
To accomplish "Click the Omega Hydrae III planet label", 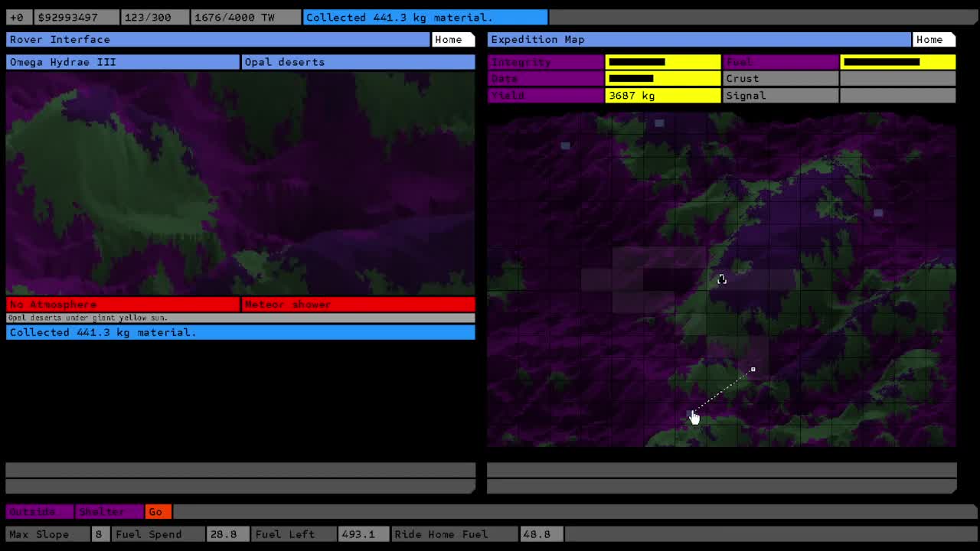I will [x=122, y=62].
